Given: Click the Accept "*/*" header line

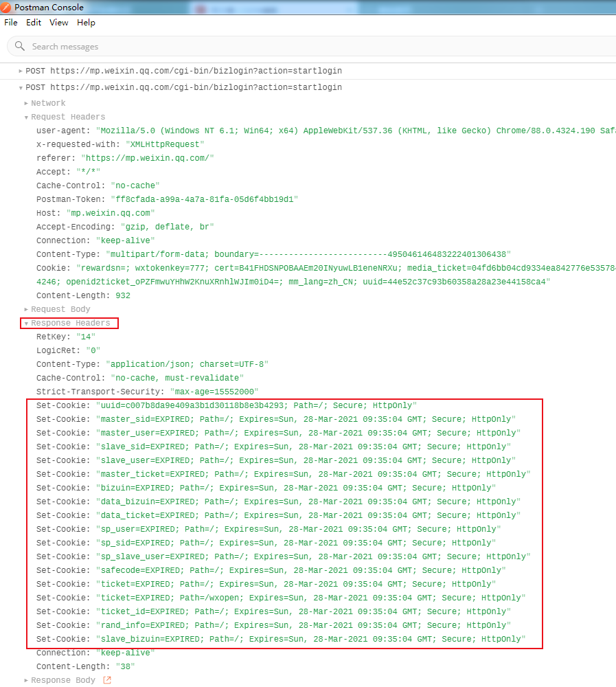Looking at the screenshot, I should 69,172.
